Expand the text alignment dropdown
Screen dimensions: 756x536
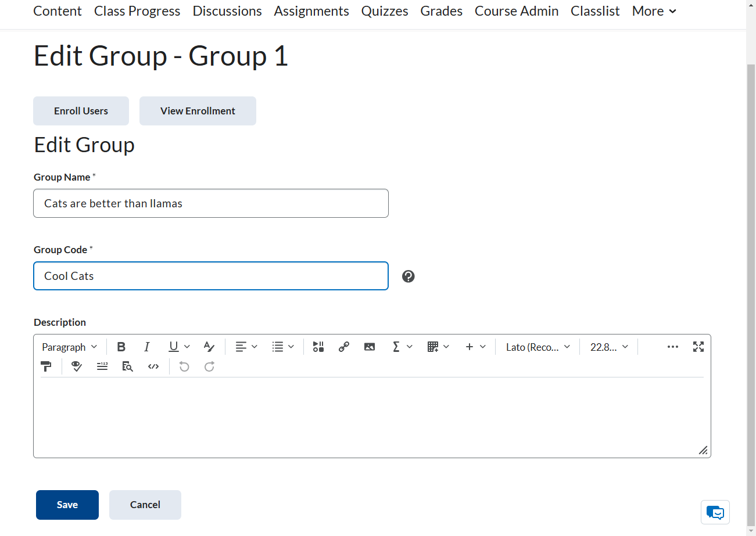246,347
